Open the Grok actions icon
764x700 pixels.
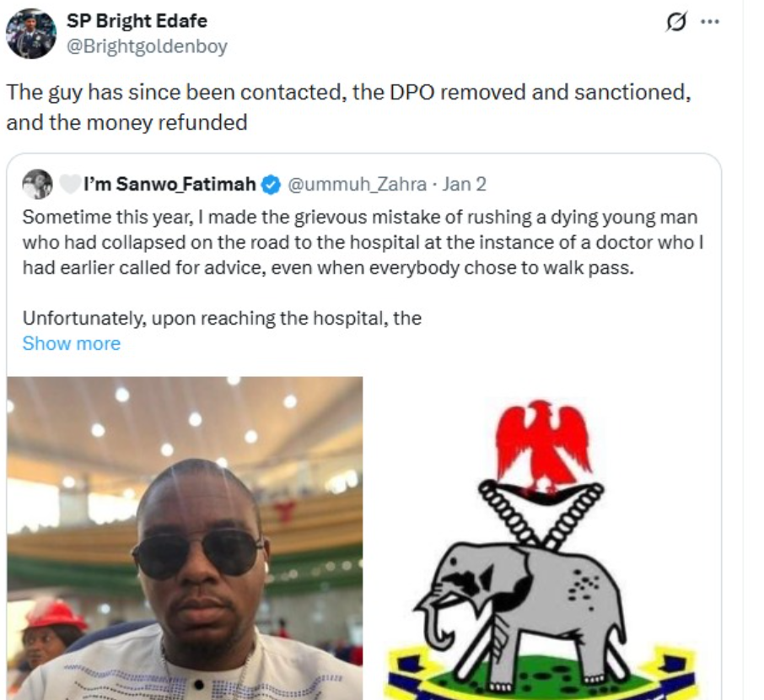click(x=675, y=23)
